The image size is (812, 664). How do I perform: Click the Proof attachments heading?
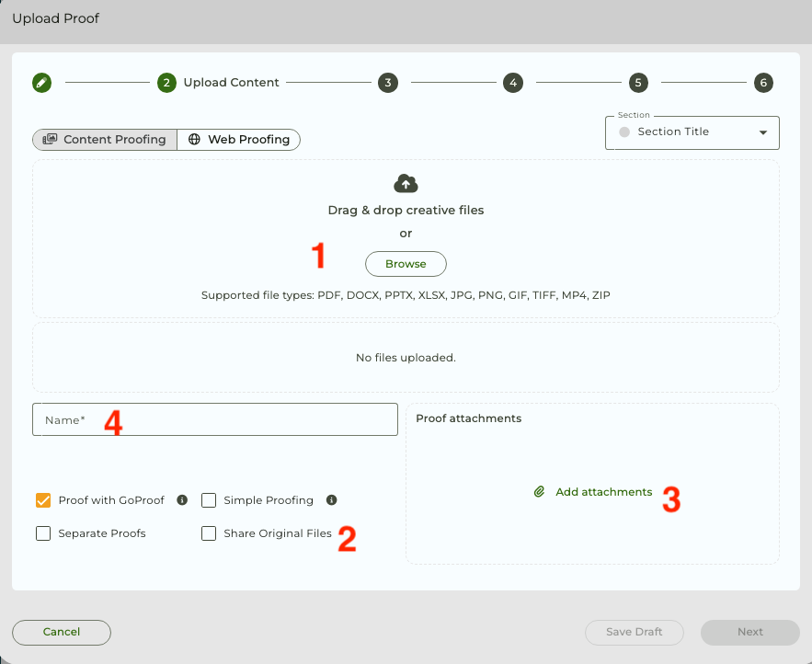coord(469,418)
